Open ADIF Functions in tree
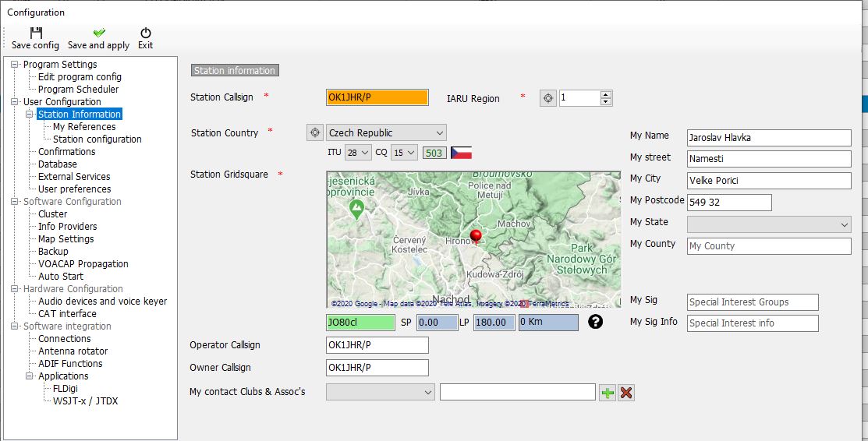868x441 pixels. point(70,364)
